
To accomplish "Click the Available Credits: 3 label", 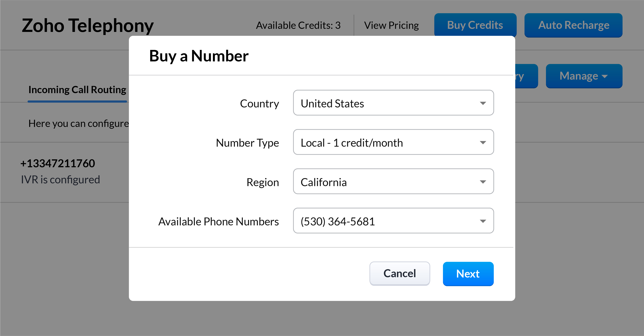I will coord(298,25).
